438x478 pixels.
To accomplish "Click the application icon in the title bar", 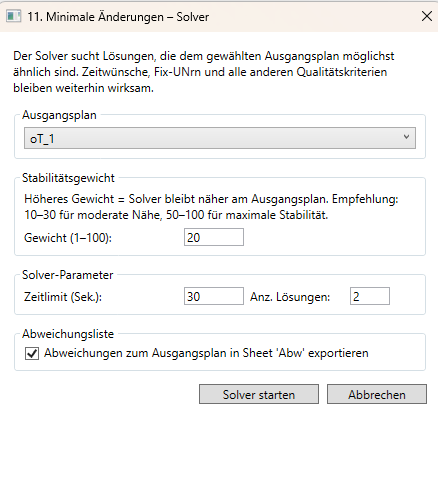I will click(13, 16).
